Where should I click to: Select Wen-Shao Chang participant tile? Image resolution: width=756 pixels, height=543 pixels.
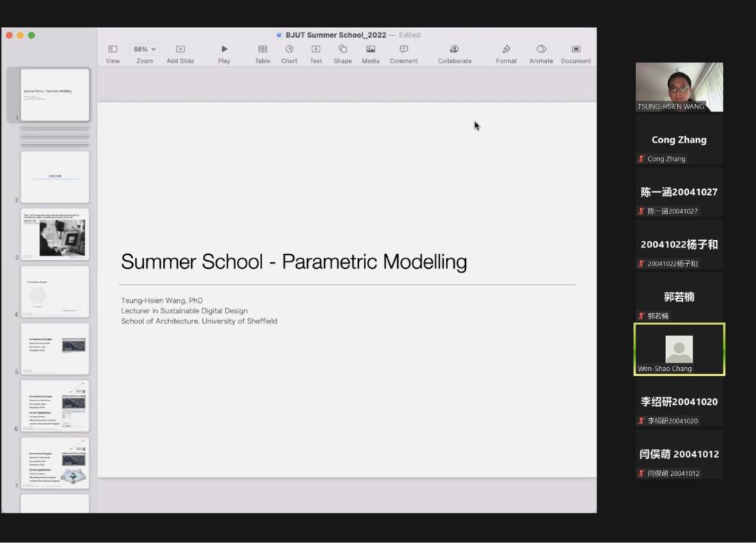(x=679, y=349)
